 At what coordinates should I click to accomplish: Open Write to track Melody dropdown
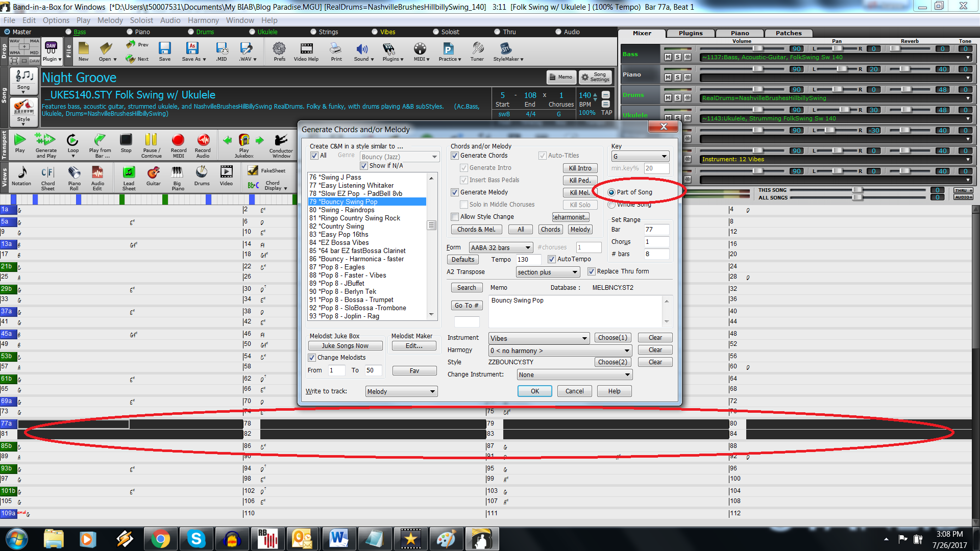(x=401, y=391)
